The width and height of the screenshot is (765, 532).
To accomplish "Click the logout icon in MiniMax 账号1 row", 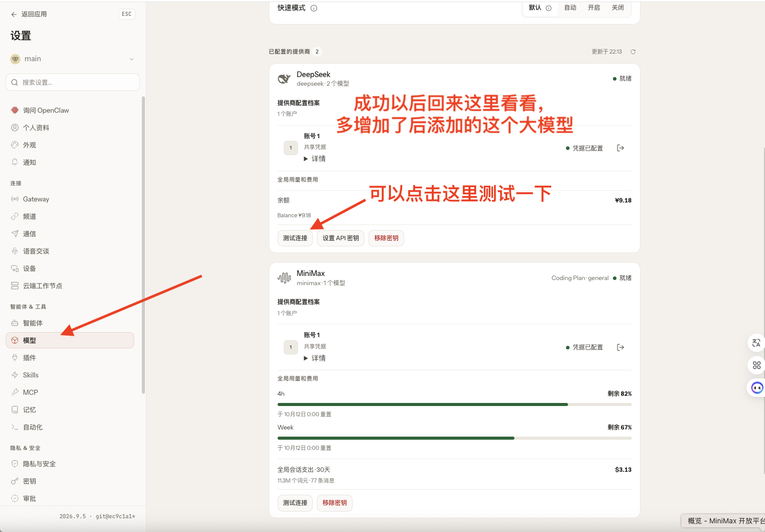I will point(621,347).
